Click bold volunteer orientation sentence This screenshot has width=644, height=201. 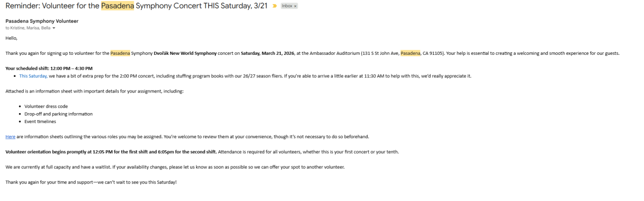111,152
